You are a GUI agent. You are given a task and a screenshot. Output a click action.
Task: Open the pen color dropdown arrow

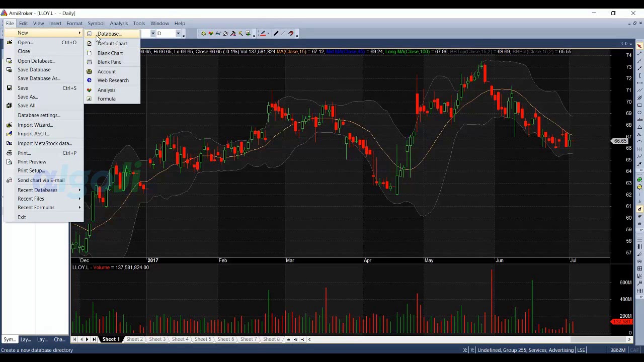pyautogui.click(x=268, y=34)
